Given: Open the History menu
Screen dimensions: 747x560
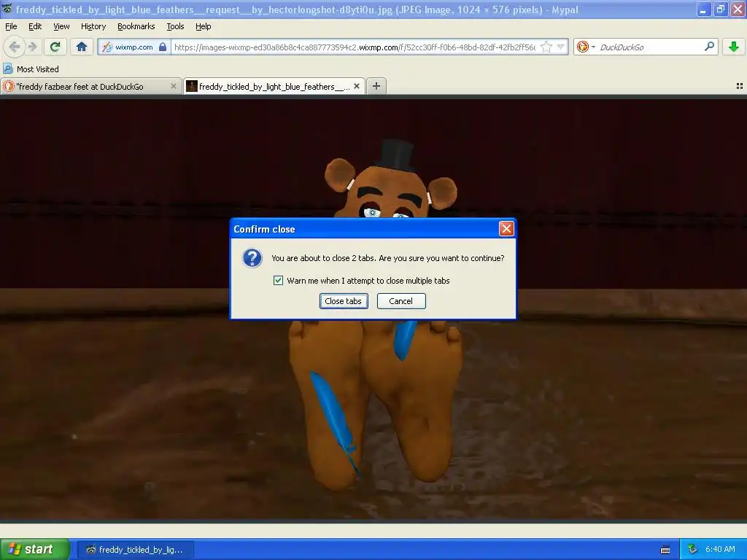Looking at the screenshot, I should tap(93, 26).
